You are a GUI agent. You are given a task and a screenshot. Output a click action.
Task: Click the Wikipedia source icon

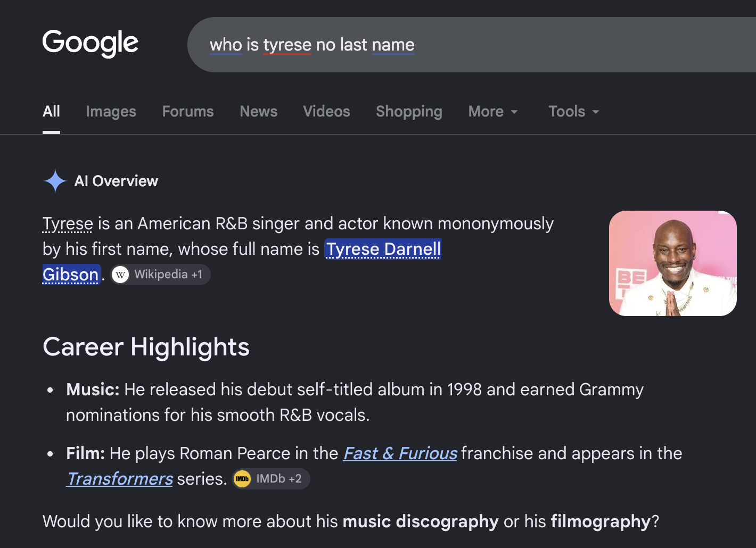click(x=121, y=275)
